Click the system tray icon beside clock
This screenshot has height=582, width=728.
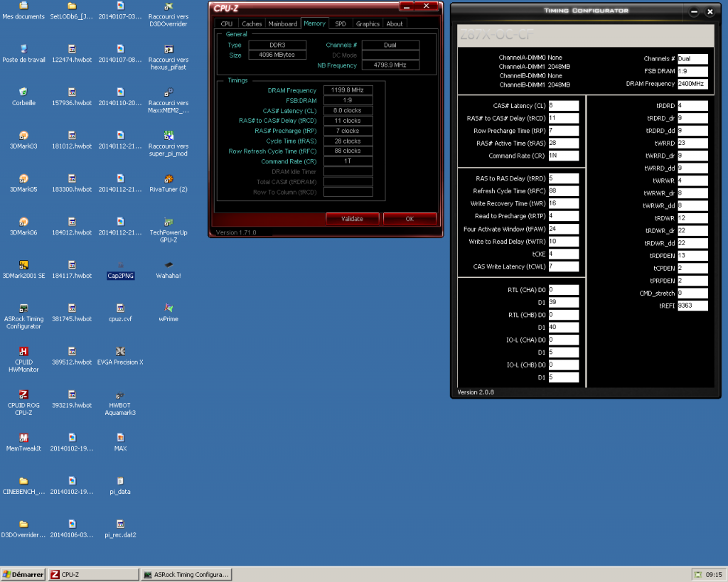point(698,575)
